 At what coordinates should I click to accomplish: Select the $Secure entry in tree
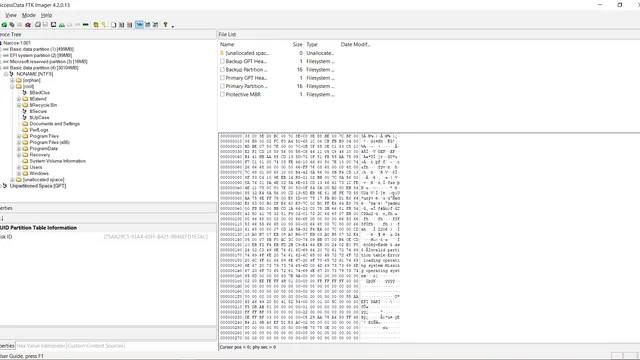click(x=38, y=111)
